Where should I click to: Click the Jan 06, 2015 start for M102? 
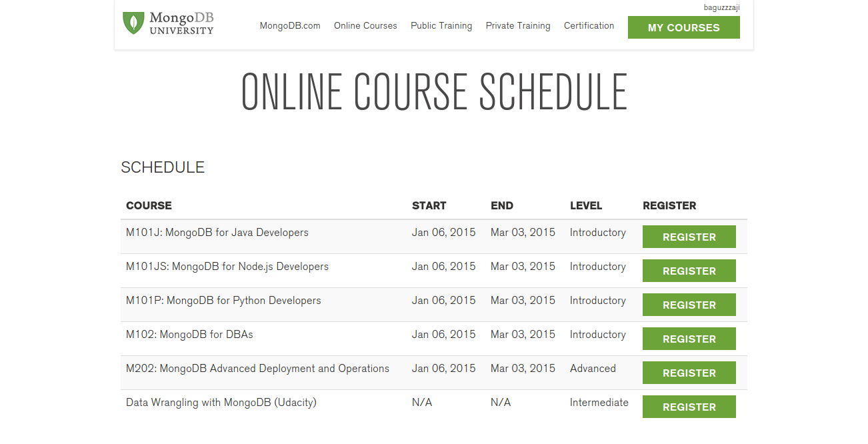click(444, 335)
